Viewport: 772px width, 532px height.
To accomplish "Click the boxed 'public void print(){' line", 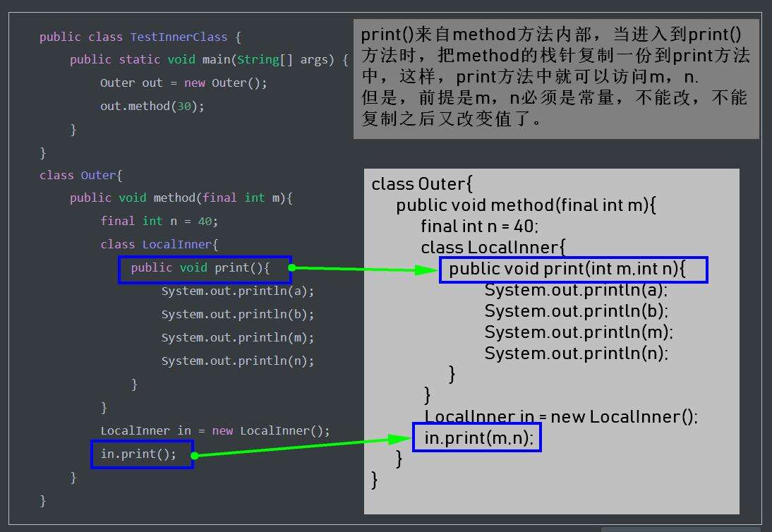I will click(204, 268).
